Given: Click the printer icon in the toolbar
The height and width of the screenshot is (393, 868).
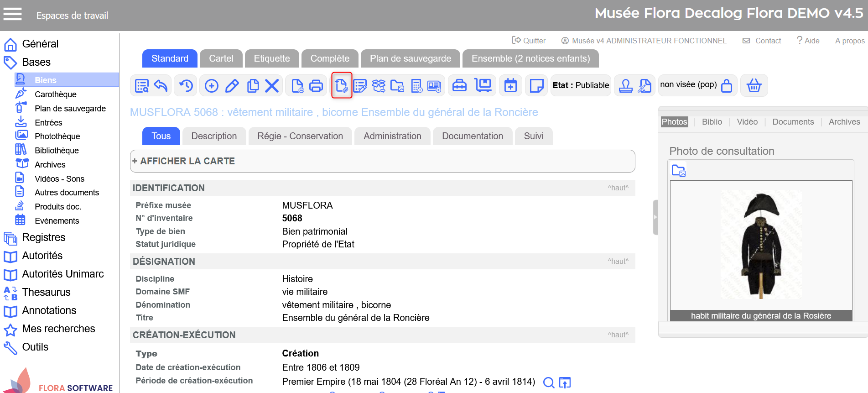Looking at the screenshot, I should (316, 86).
